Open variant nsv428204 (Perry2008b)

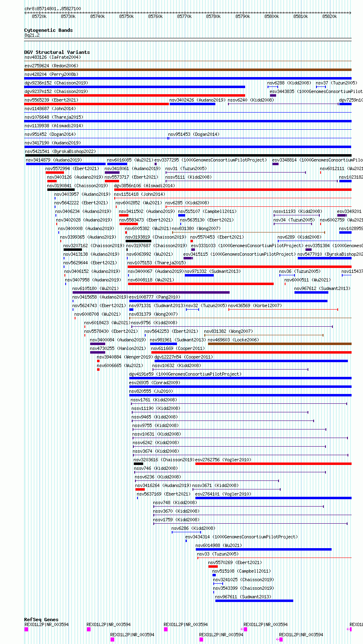(x=51, y=74)
